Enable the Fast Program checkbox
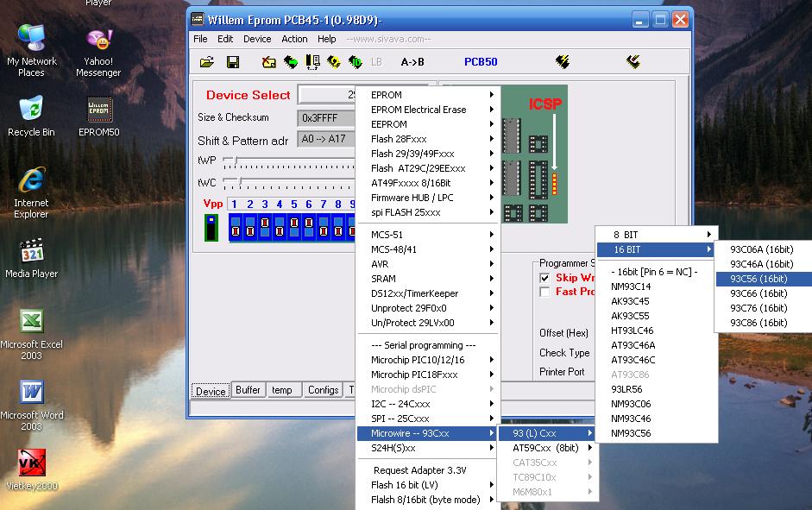 point(544,292)
